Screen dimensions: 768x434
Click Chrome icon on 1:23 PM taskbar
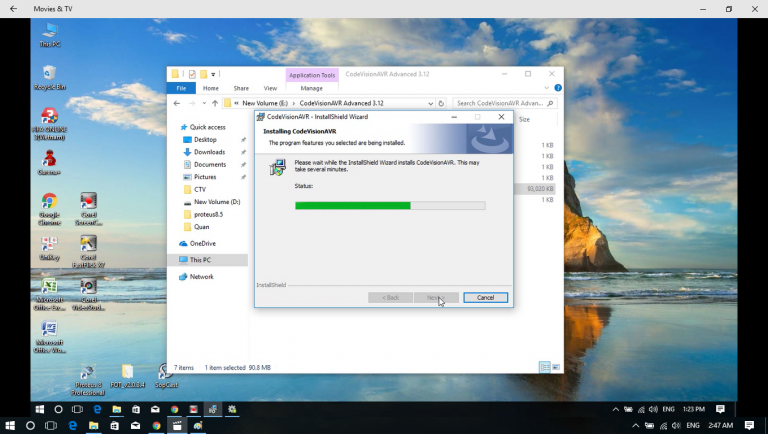click(174, 410)
